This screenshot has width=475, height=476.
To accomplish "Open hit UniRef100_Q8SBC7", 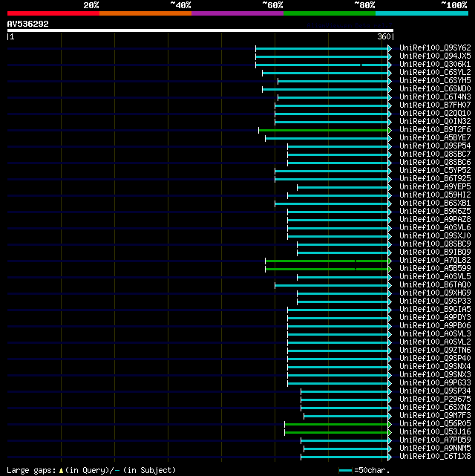I will point(435,154).
